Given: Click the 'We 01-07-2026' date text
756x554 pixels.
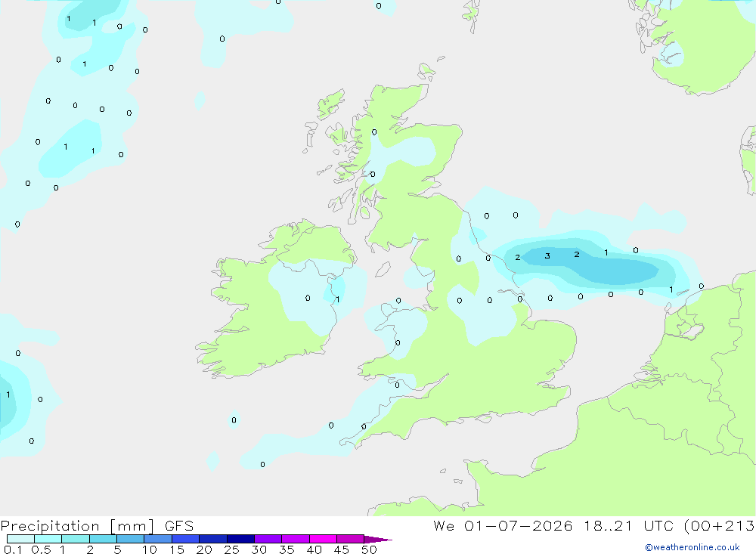Looking at the screenshot, I should click(x=503, y=525).
